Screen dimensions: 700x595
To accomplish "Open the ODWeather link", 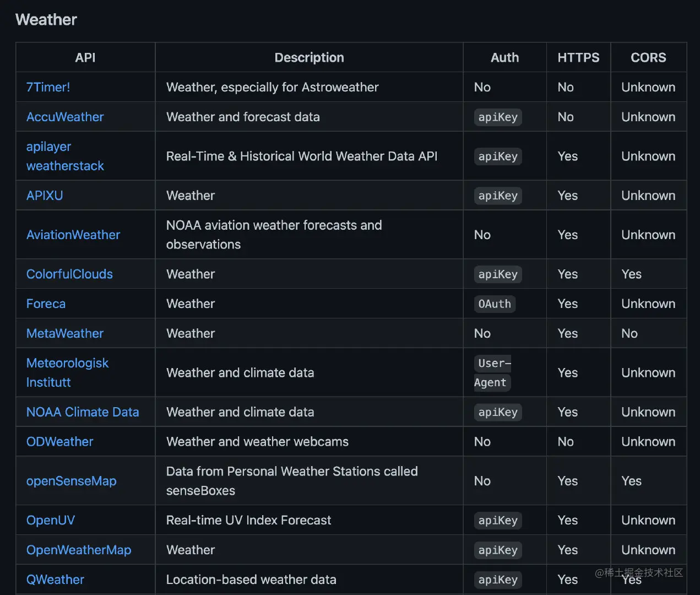I will (x=60, y=442).
